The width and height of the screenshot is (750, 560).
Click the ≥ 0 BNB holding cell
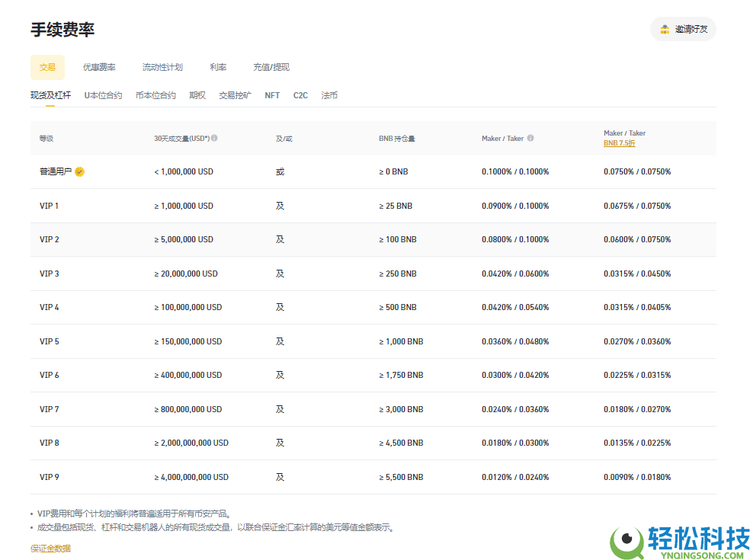pos(393,171)
